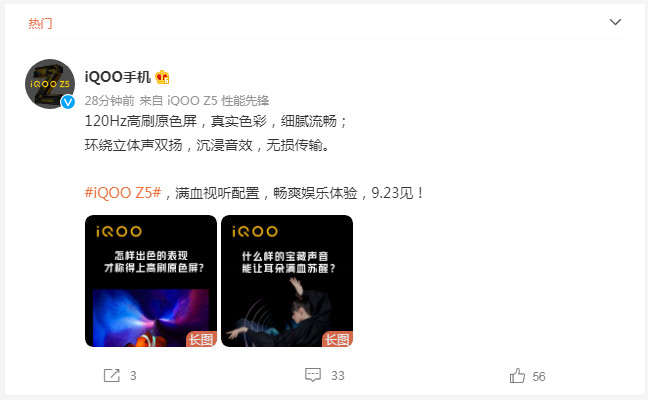This screenshot has width=648, height=400.
Task: Click the 28分钟前 post timestamp
Action: click(110, 100)
